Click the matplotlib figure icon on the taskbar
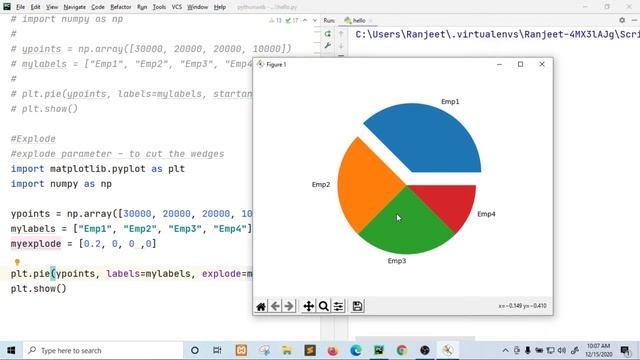 point(448,350)
